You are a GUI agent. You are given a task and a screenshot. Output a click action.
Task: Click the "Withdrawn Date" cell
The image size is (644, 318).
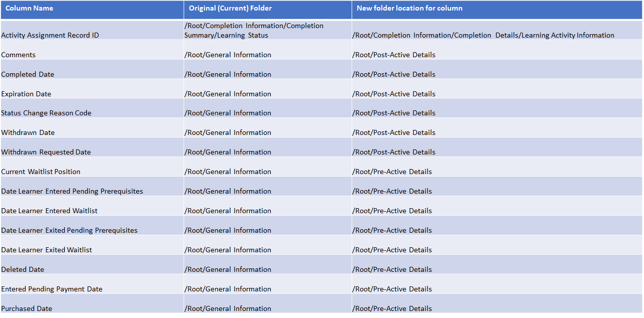(x=28, y=132)
